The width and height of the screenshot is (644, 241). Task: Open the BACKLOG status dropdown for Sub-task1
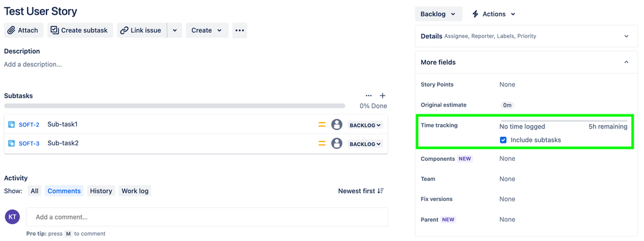365,125
